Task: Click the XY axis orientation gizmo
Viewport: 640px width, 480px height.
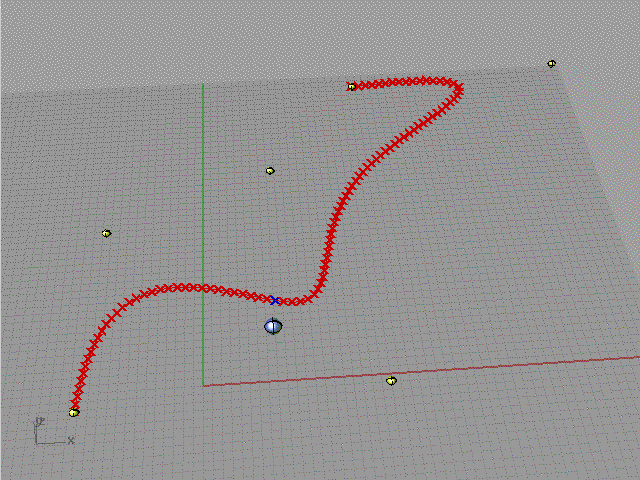Action: click(x=53, y=431)
